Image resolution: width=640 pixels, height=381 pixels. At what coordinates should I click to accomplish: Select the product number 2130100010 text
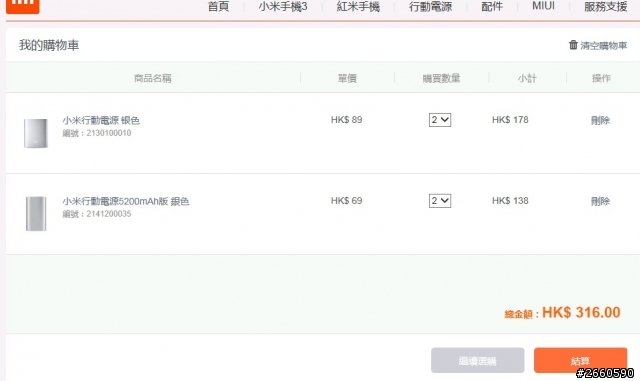pyautogui.click(x=109, y=133)
